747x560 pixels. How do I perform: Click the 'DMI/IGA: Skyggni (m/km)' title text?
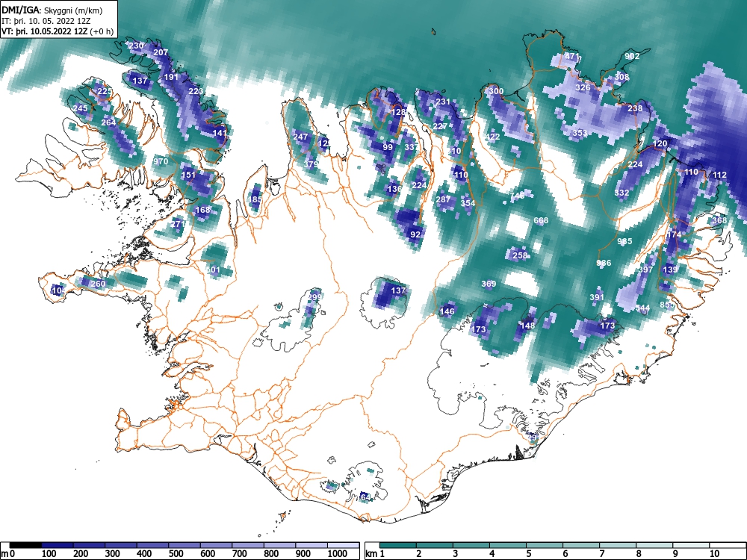(52, 10)
